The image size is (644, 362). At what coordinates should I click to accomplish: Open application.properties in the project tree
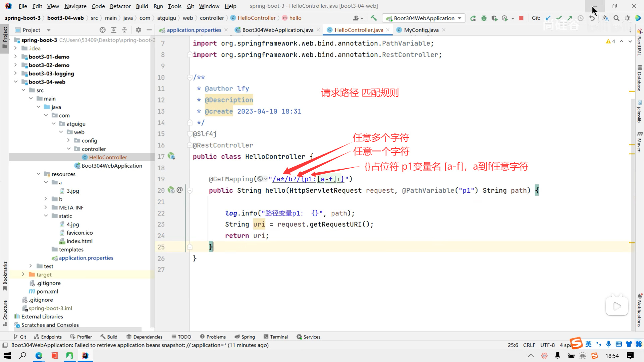point(86,258)
